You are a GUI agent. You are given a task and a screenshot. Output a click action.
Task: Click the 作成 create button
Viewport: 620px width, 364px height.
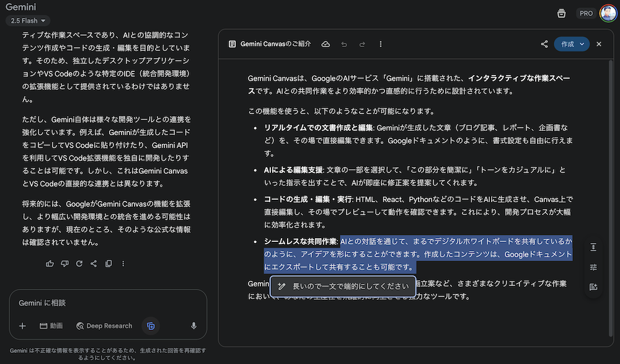pos(567,44)
